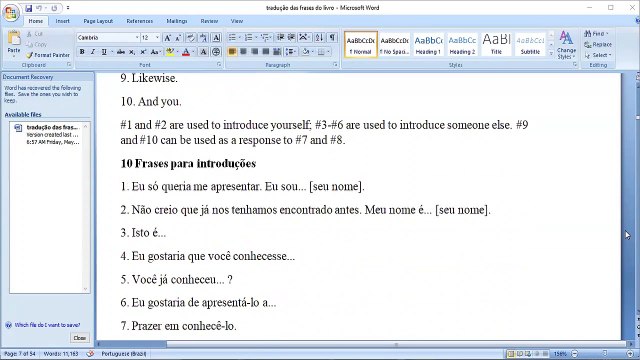Screen dimensions: 640x360
Task: Apply superscript formatting
Action: pos(143,52)
